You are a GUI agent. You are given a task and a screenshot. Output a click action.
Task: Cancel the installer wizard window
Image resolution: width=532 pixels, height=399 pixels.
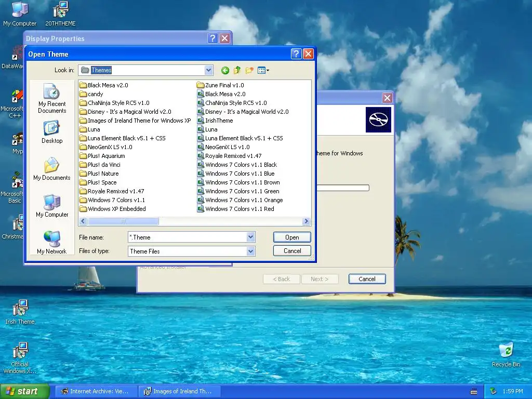click(367, 279)
